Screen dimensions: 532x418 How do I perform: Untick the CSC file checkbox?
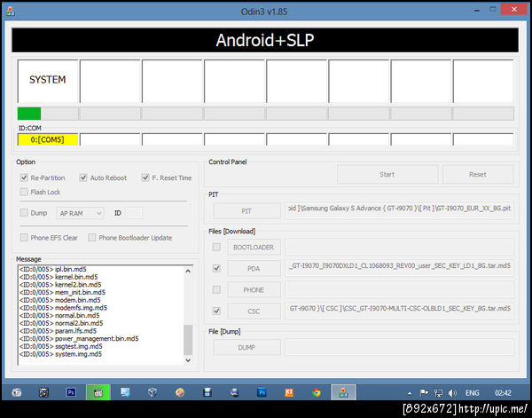coord(216,311)
